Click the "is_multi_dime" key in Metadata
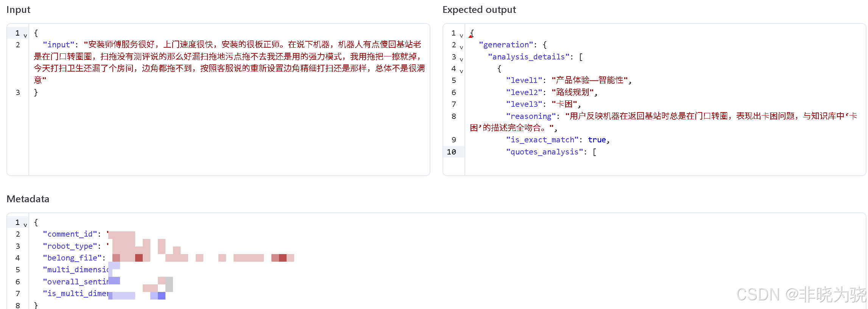The image size is (868, 309). 76,293
